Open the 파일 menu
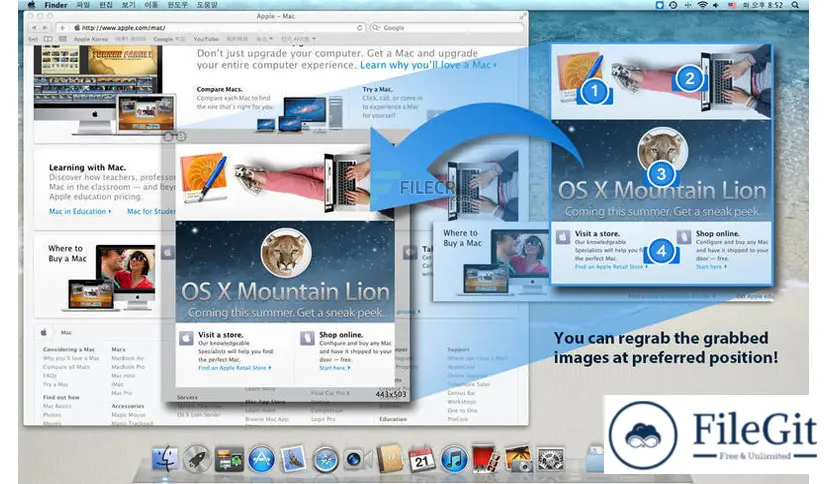The height and width of the screenshot is (484, 836). (83, 5)
